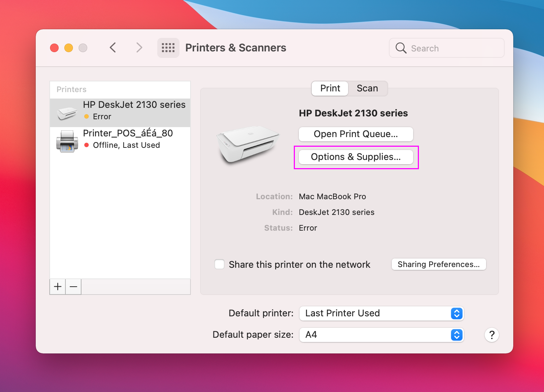
Task: Click Options & Supplies button
Action: tap(356, 157)
